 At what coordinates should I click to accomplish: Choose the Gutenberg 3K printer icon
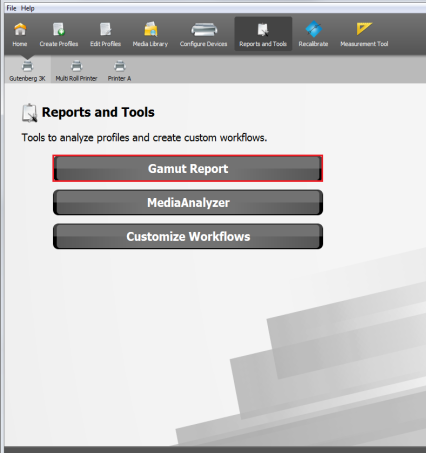(x=27, y=66)
